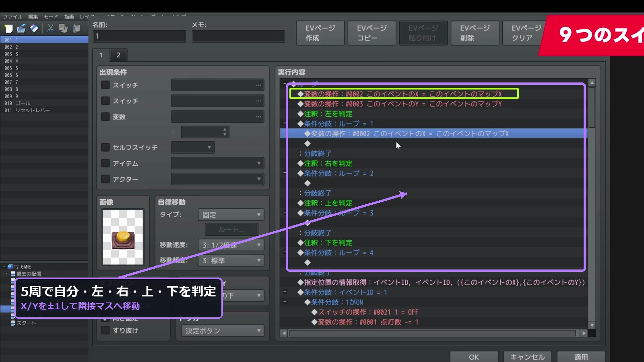This screenshot has width=644, height=362.
Task: Click the キャンセル button
Action: (528, 357)
